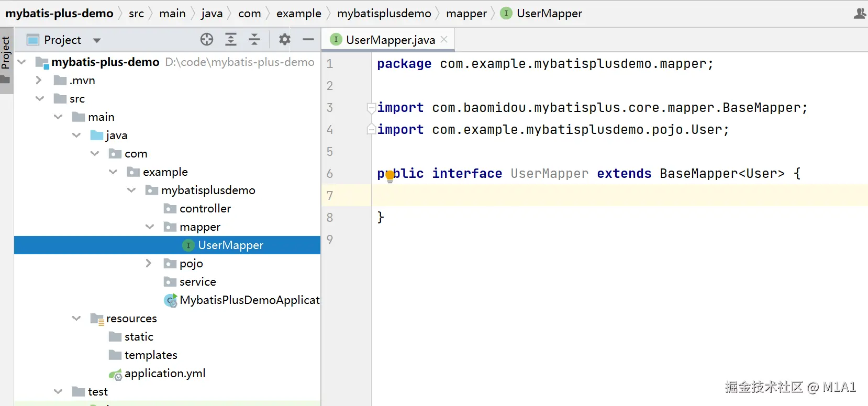
Task: Open the Project view type dropdown arrow
Action: [x=96, y=40]
